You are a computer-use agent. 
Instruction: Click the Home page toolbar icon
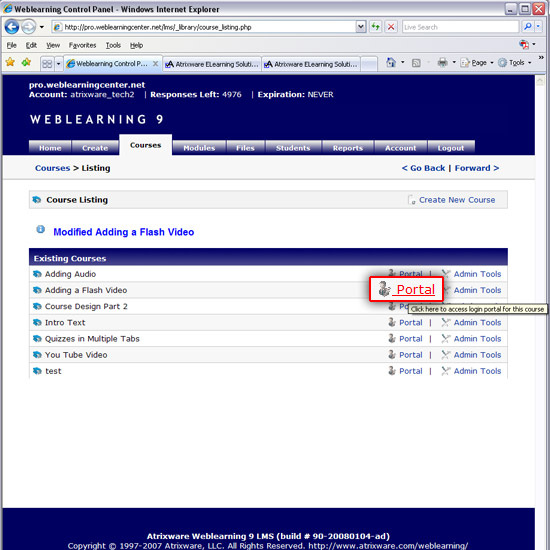[x=391, y=63]
